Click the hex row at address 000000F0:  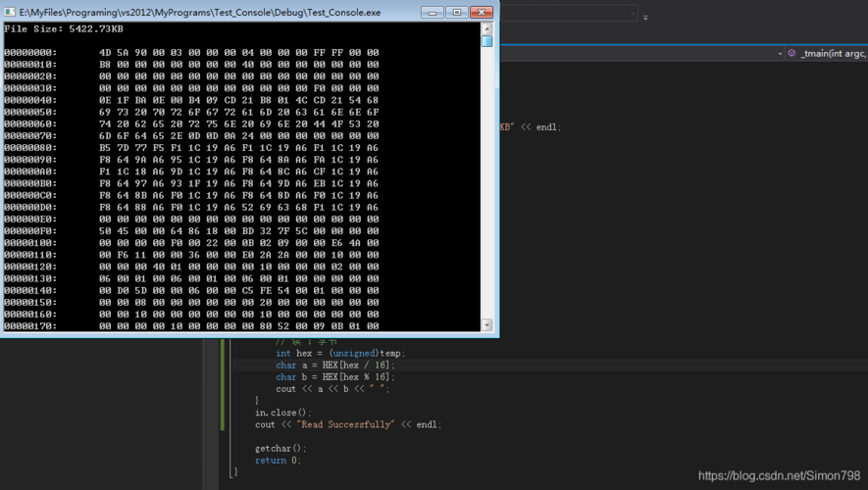[x=191, y=230]
